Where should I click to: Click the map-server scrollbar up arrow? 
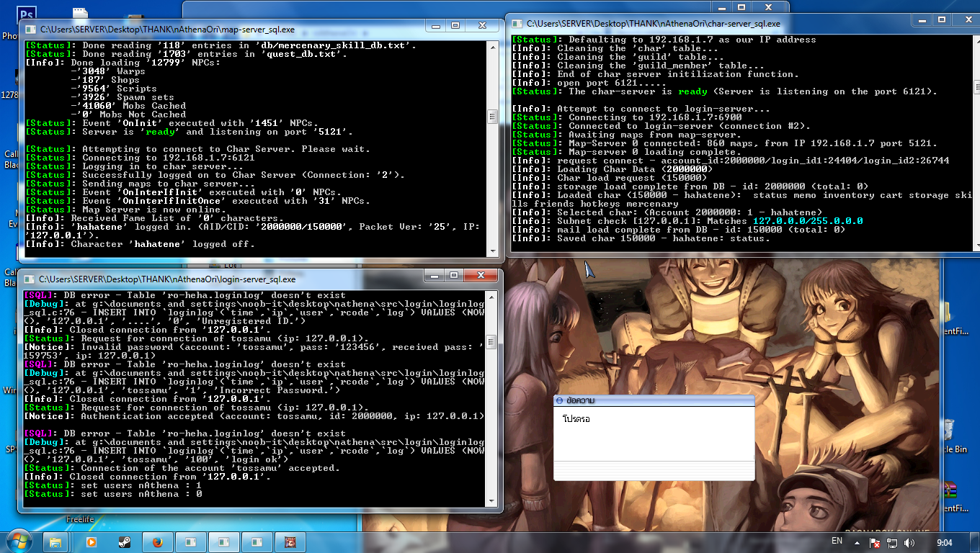[493, 48]
